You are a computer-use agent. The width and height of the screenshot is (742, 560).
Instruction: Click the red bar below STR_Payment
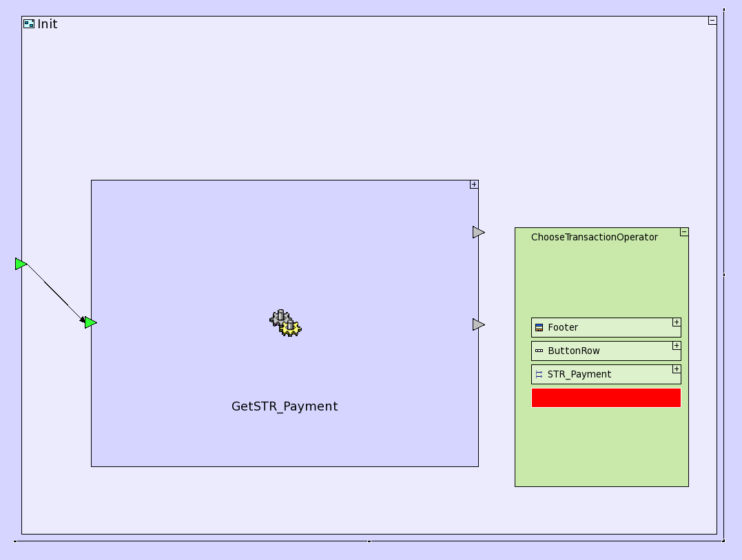606,398
